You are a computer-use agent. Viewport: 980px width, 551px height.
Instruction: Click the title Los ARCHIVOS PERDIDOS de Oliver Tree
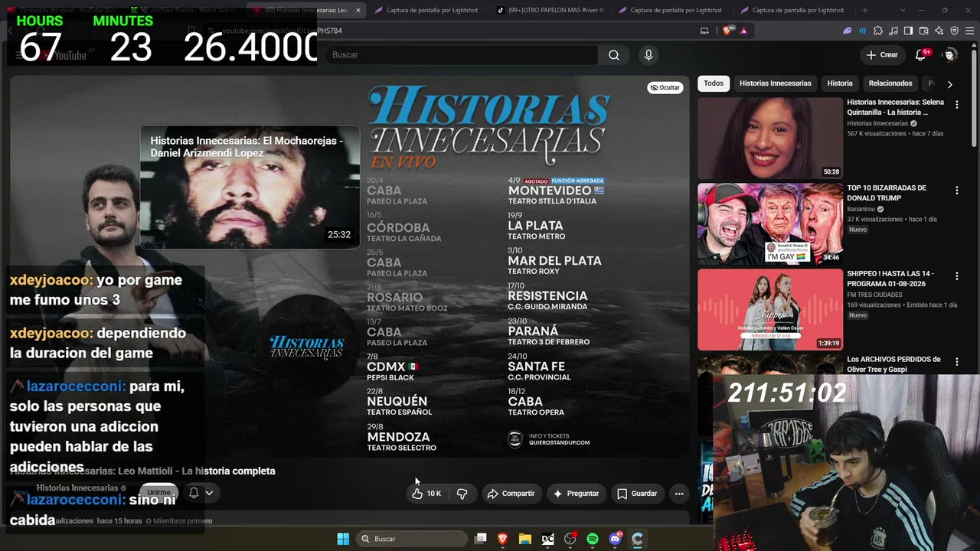tap(893, 364)
